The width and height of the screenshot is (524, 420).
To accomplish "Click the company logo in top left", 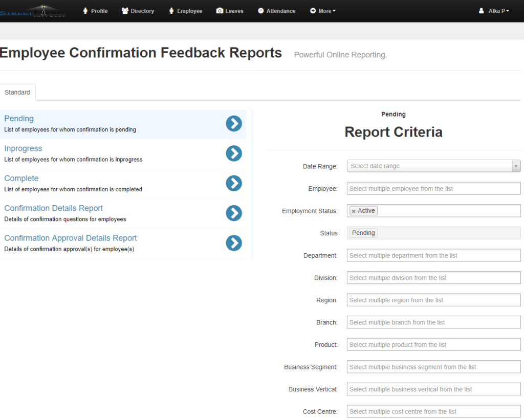I will point(33,11).
